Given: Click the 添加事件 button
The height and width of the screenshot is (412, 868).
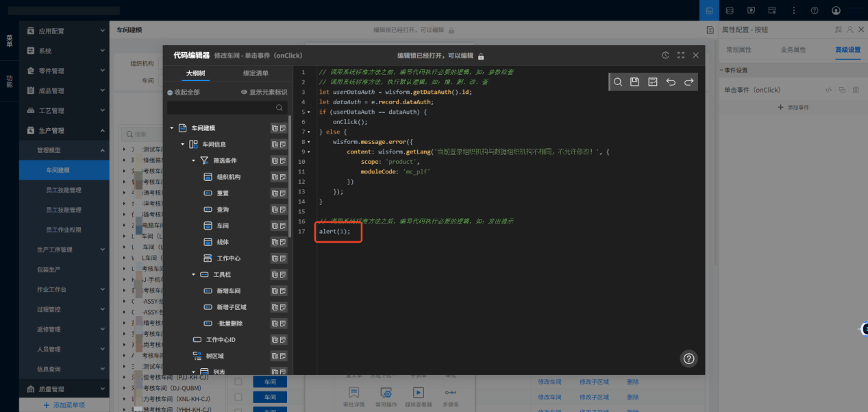Looking at the screenshot, I should point(794,108).
